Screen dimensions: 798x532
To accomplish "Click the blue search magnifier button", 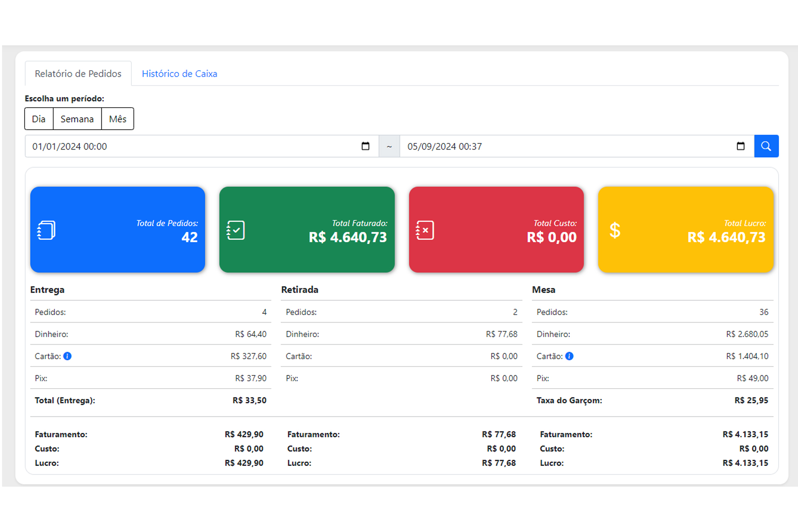I will point(766,146).
